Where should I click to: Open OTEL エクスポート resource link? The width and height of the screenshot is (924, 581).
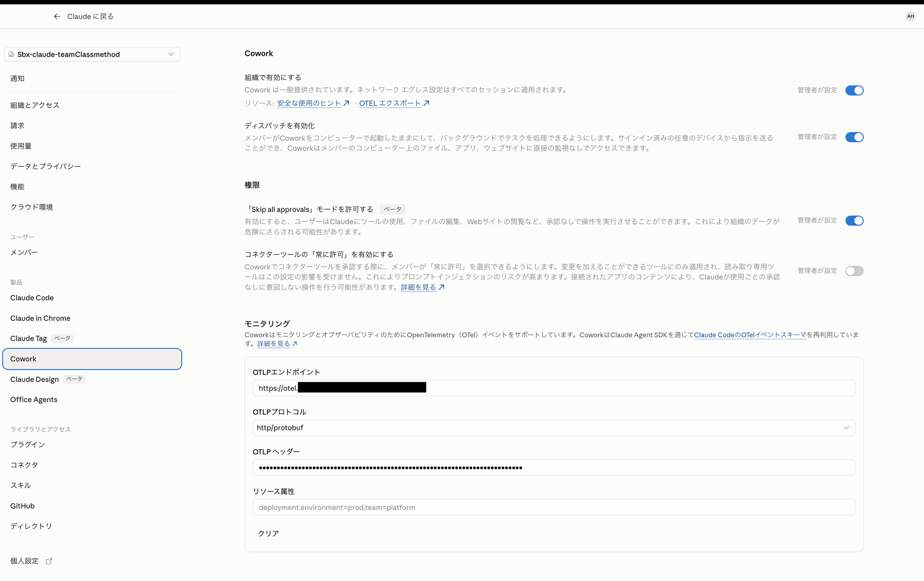point(390,103)
